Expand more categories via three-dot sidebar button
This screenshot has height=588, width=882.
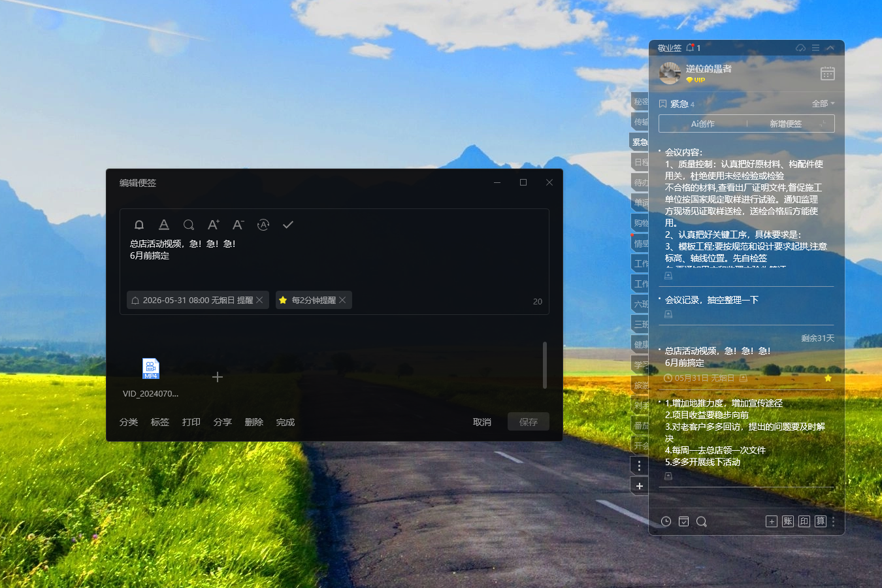[639, 466]
